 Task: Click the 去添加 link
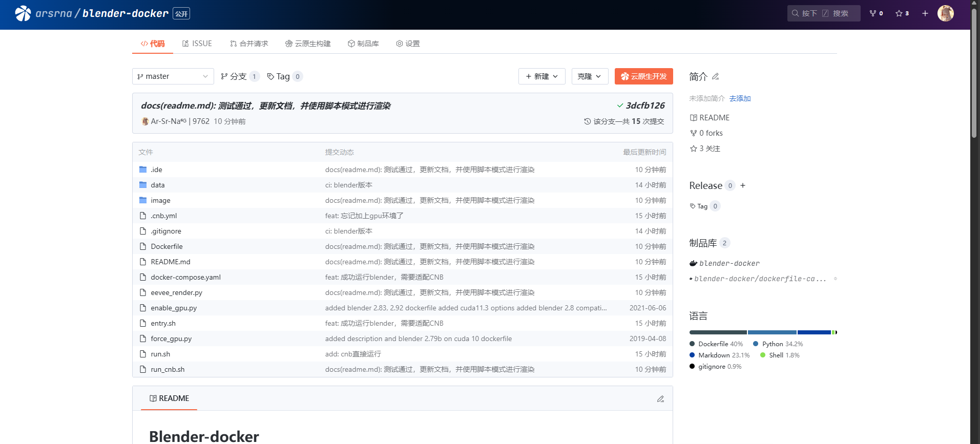coord(740,98)
